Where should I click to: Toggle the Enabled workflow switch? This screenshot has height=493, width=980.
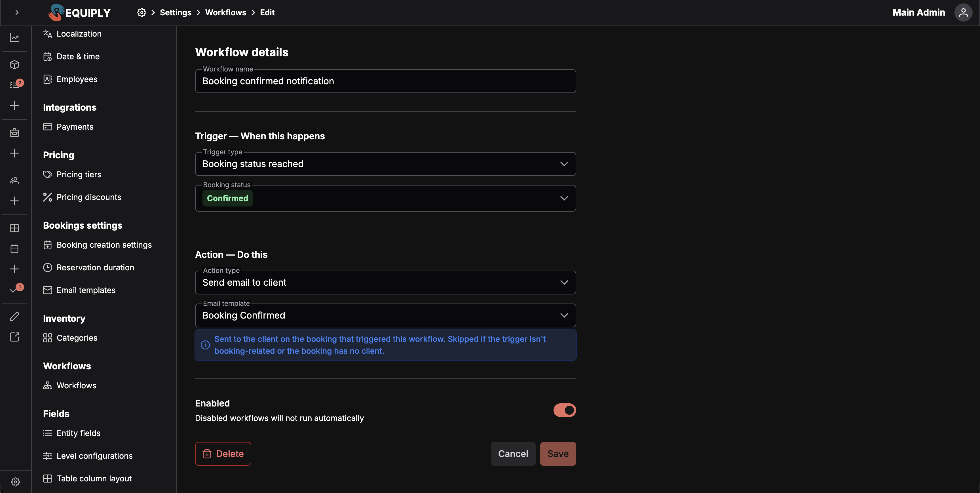(x=565, y=410)
